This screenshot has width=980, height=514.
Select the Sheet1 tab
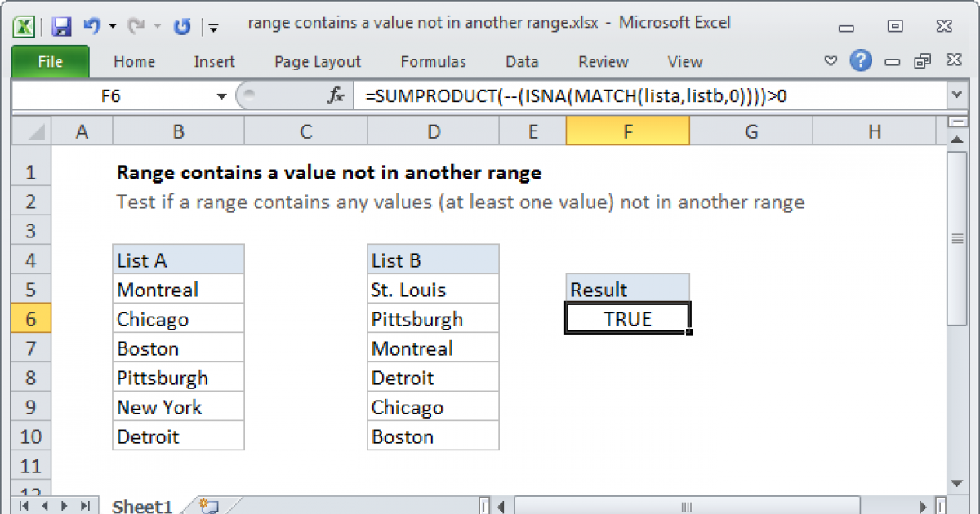pyautogui.click(x=141, y=506)
